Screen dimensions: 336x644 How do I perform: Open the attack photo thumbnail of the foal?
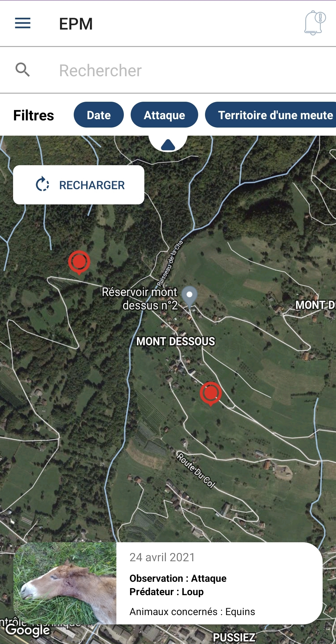[x=65, y=583]
